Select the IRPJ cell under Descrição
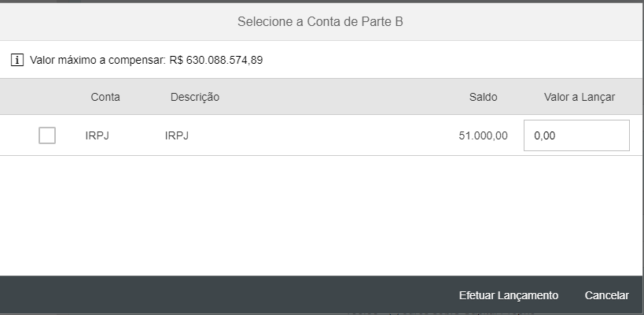 point(177,135)
